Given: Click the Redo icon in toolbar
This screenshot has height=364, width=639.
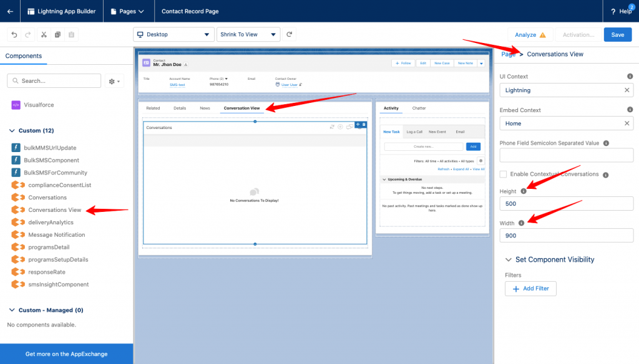Looking at the screenshot, I should [28, 35].
